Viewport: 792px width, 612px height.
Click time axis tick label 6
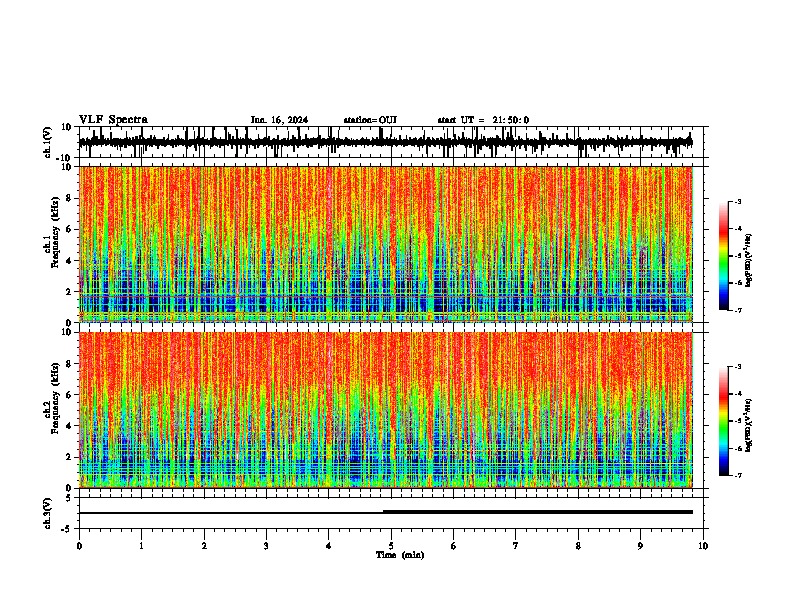[x=454, y=546]
